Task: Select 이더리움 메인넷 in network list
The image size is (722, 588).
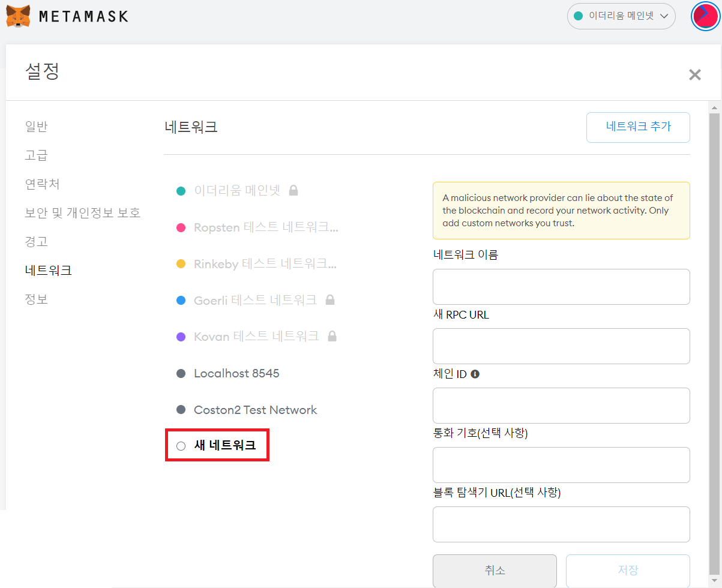Action: tap(237, 191)
